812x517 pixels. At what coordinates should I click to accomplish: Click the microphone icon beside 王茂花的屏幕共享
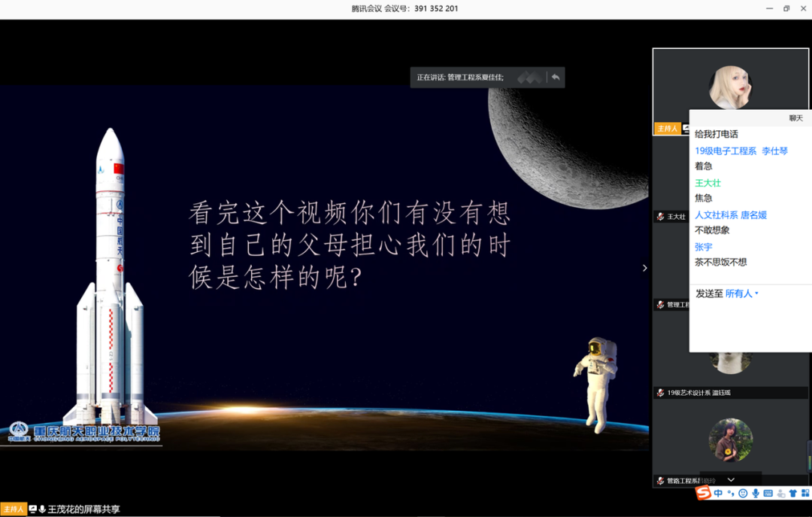42,509
